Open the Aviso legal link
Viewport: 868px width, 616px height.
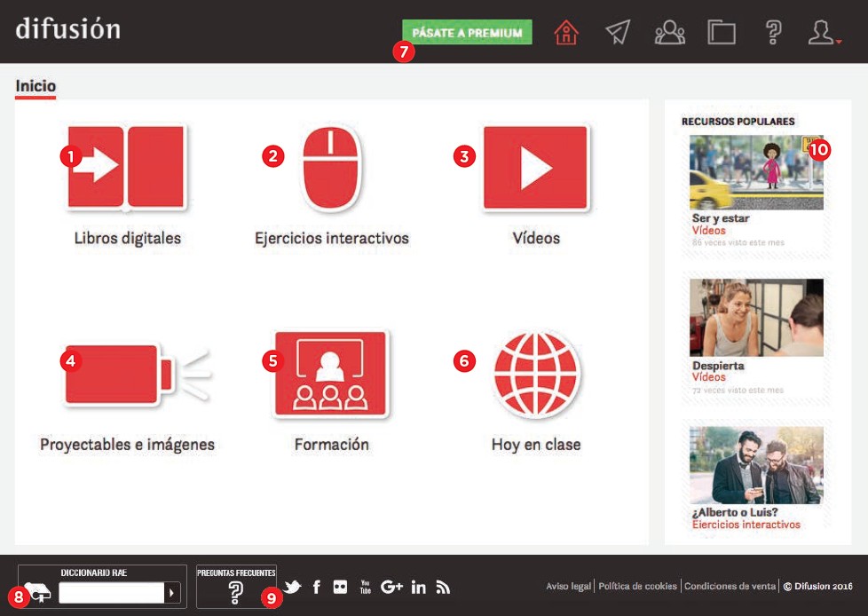pos(569,586)
